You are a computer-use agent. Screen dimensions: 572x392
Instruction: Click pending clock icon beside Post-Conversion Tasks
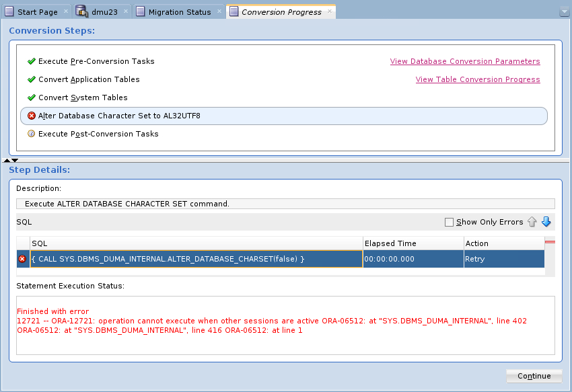(x=32, y=134)
